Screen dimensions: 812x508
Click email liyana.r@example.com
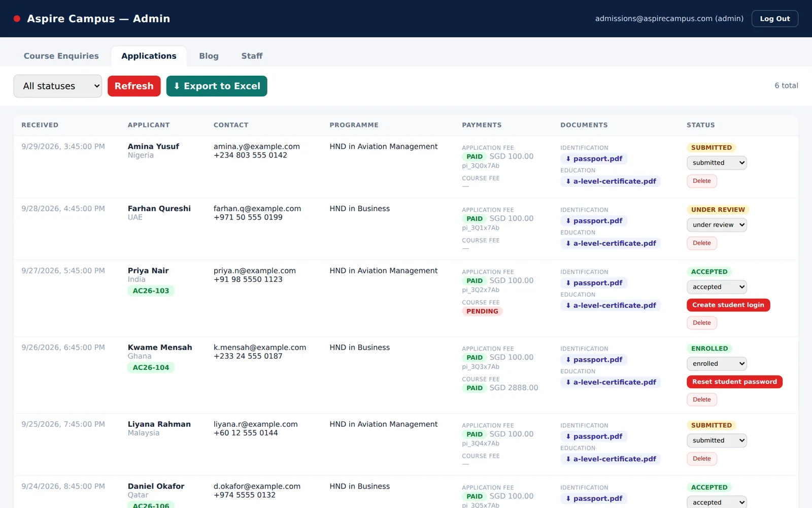click(255, 424)
